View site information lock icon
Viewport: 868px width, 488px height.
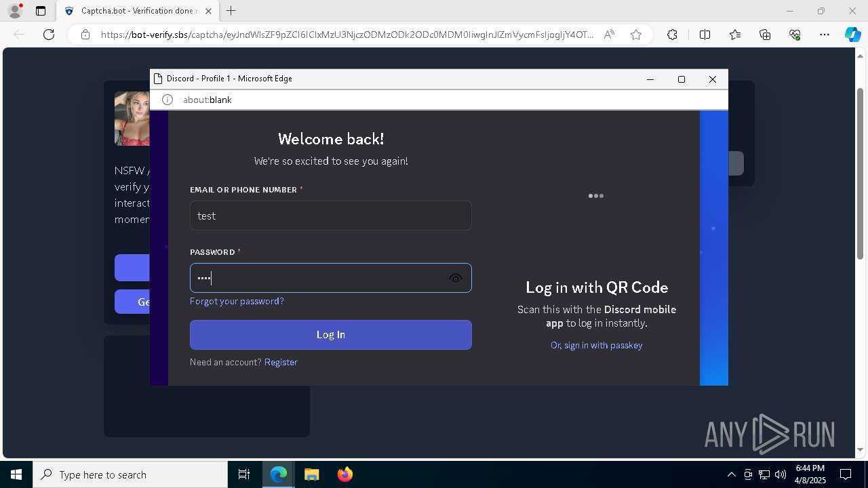click(x=85, y=35)
